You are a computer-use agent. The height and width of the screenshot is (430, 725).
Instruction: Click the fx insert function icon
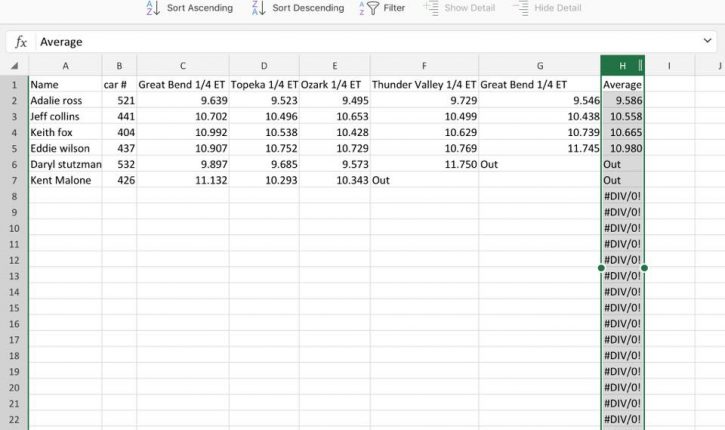21,42
